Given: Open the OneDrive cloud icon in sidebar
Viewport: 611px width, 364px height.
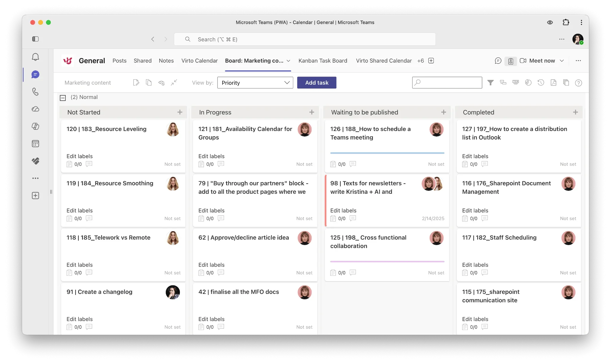Looking at the screenshot, I should (x=35, y=109).
